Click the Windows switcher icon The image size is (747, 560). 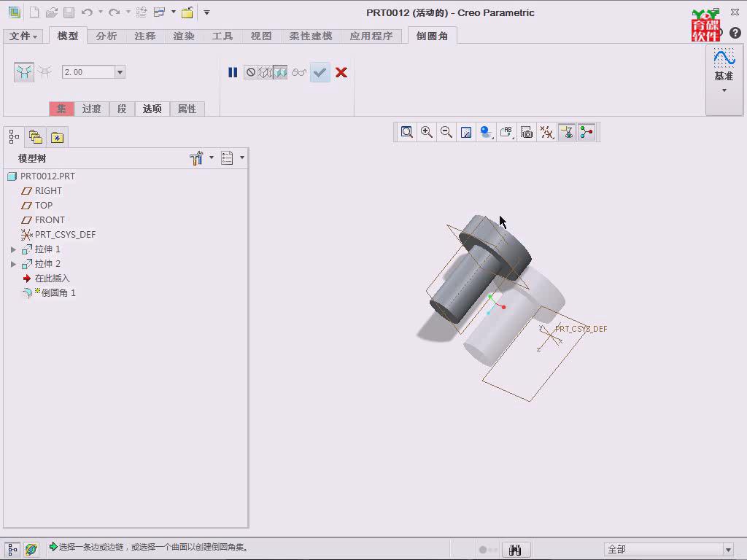(x=160, y=12)
